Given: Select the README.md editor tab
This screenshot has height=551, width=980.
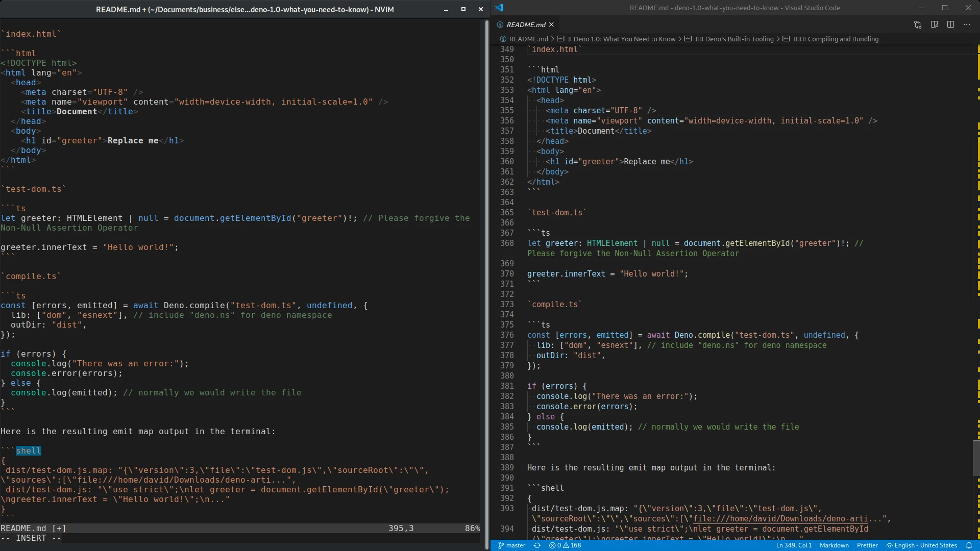Looking at the screenshot, I should pos(526,24).
